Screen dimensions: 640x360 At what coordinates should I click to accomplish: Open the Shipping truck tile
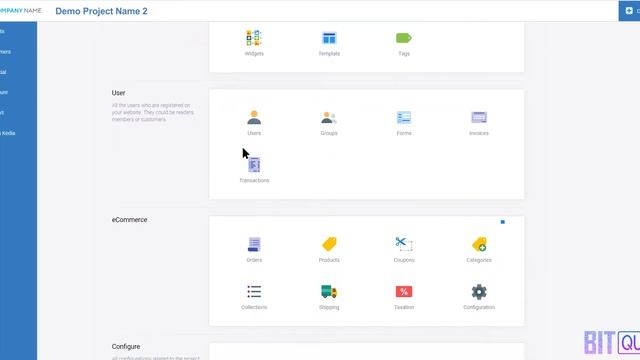pyautogui.click(x=329, y=297)
